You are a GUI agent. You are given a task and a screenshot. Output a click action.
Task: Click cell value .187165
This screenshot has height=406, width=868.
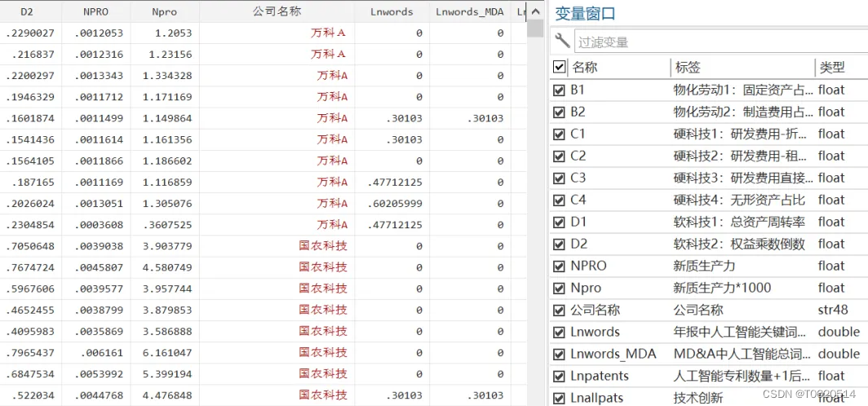click(x=33, y=182)
